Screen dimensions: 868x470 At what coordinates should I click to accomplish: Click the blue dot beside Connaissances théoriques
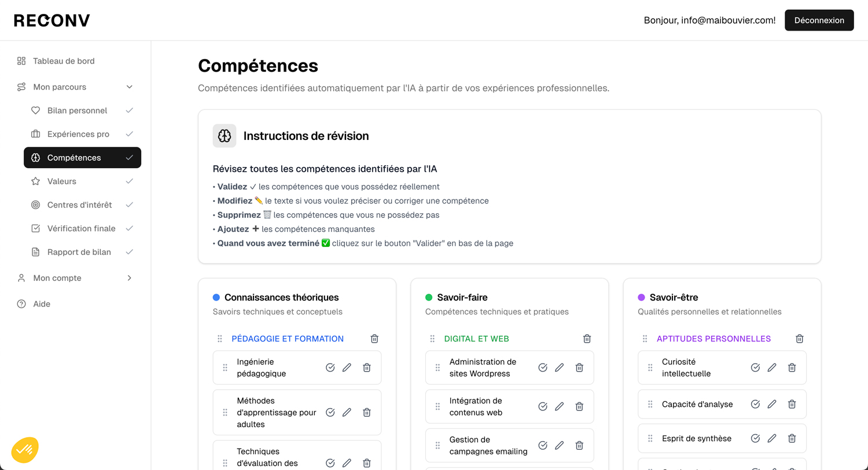point(216,297)
